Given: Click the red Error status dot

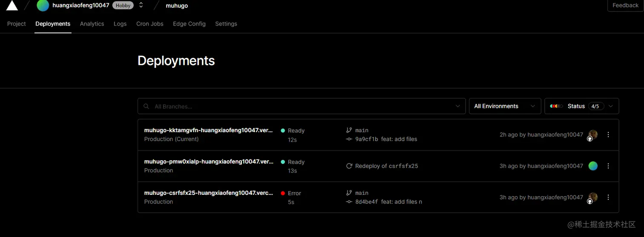Looking at the screenshot, I should coord(283,193).
